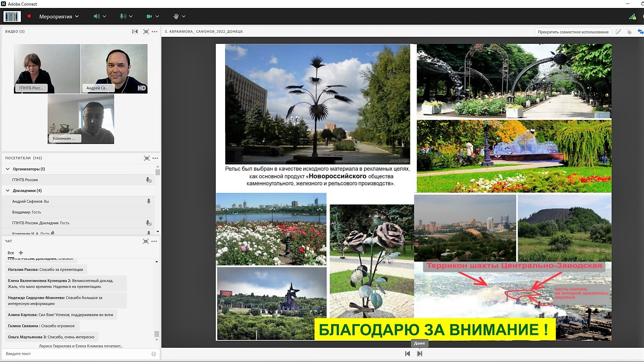Viewport: 644px width, 362px height.
Task: Click Прекратить совместное использование button
Action: coord(573,32)
